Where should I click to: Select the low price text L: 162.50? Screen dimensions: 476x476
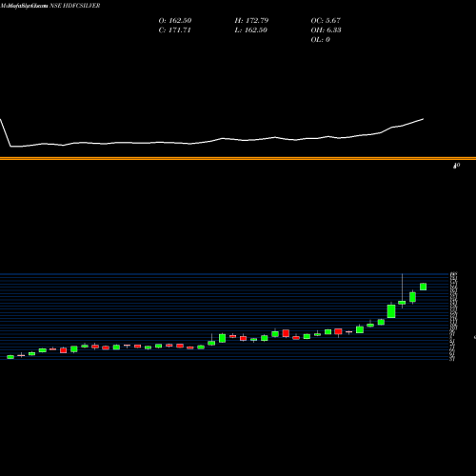(250, 30)
